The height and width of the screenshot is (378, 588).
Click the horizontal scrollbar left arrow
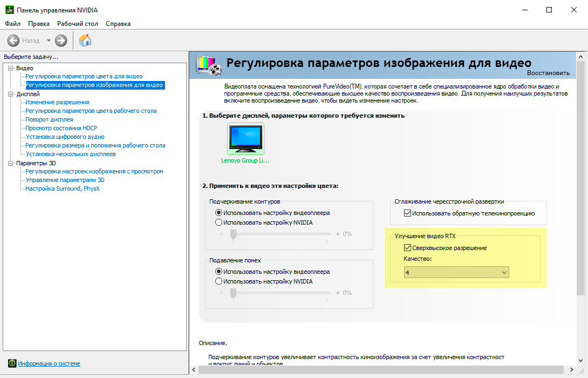pyautogui.click(x=194, y=370)
